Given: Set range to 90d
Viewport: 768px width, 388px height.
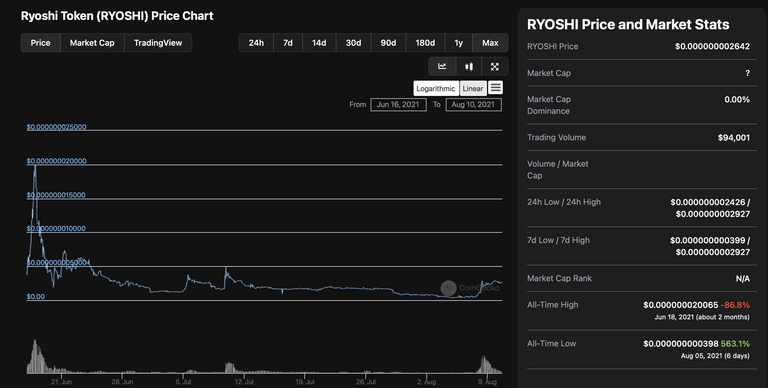Looking at the screenshot, I should [388, 43].
